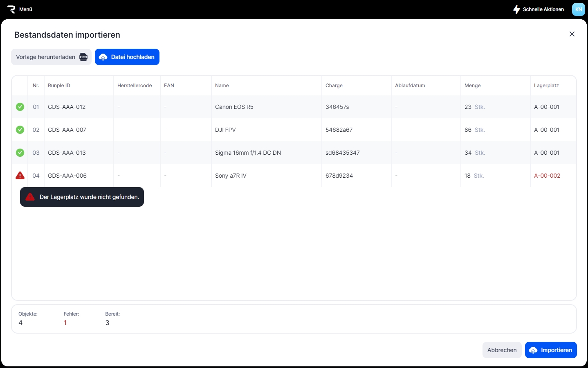Click the warning icon in error tooltip
Viewport: 588px width, 368px height.
pos(30,197)
